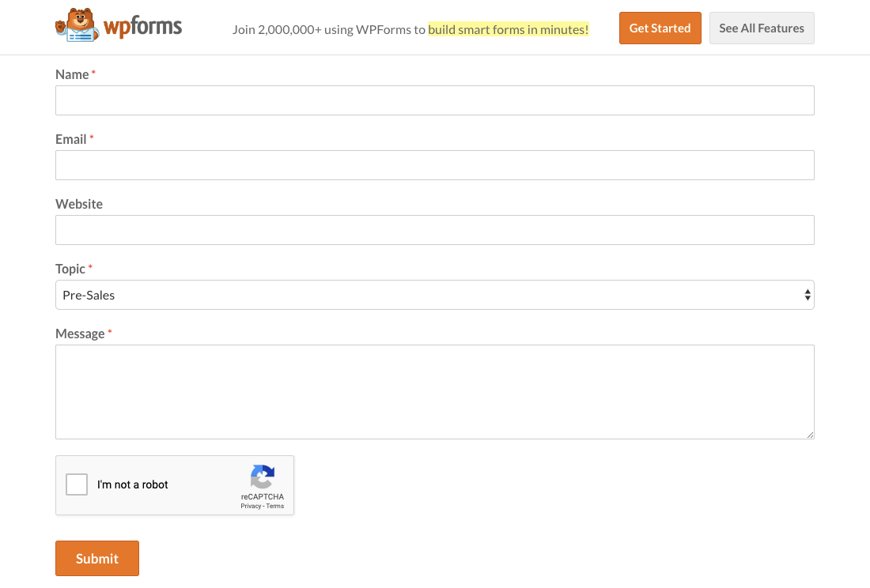Image resolution: width=870 pixels, height=588 pixels.
Task: Click the Get Started button
Action: tap(660, 28)
